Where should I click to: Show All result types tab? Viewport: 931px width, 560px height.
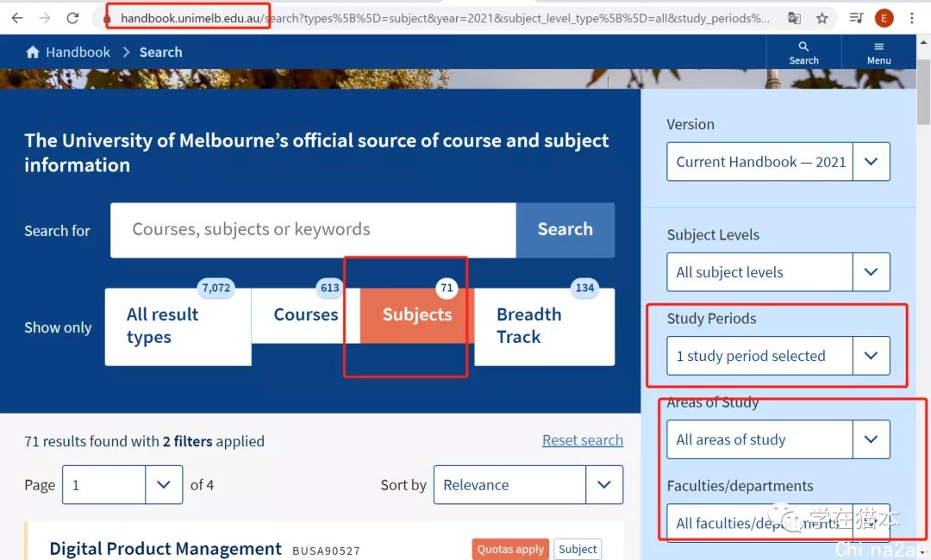coord(178,327)
